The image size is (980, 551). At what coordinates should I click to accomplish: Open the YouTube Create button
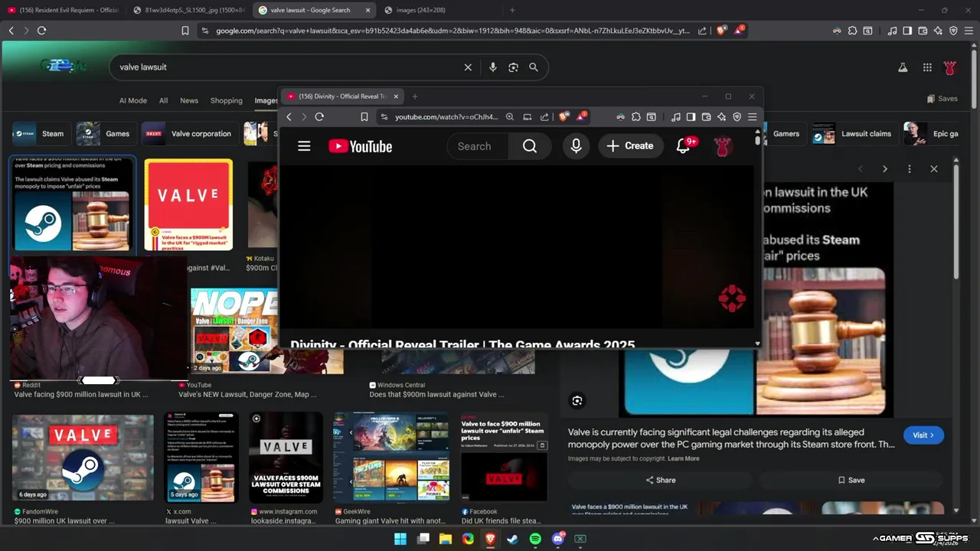[630, 146]
